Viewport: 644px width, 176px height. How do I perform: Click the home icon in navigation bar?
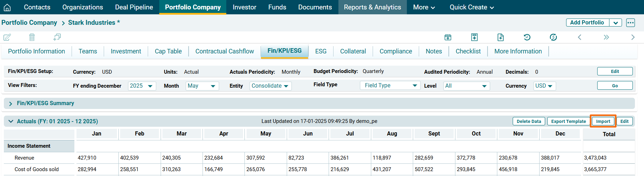coord(7,7)
